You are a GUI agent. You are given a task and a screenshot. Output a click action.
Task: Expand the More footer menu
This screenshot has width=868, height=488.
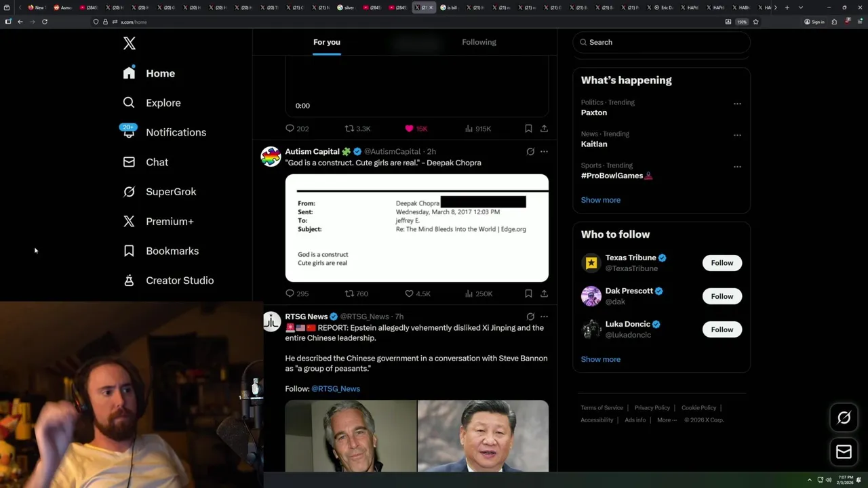tap(666, 420)
